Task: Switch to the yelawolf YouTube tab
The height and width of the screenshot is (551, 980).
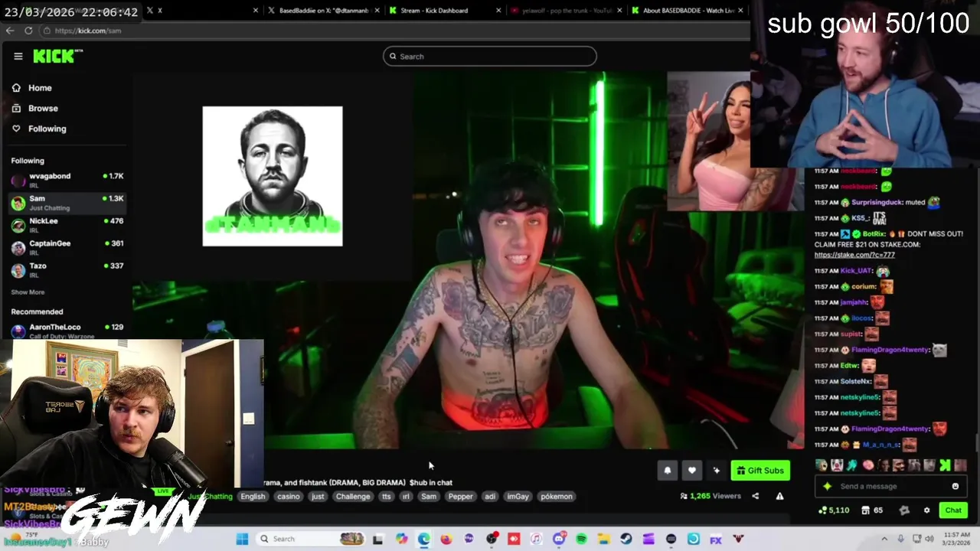Action: pos(567,11)
